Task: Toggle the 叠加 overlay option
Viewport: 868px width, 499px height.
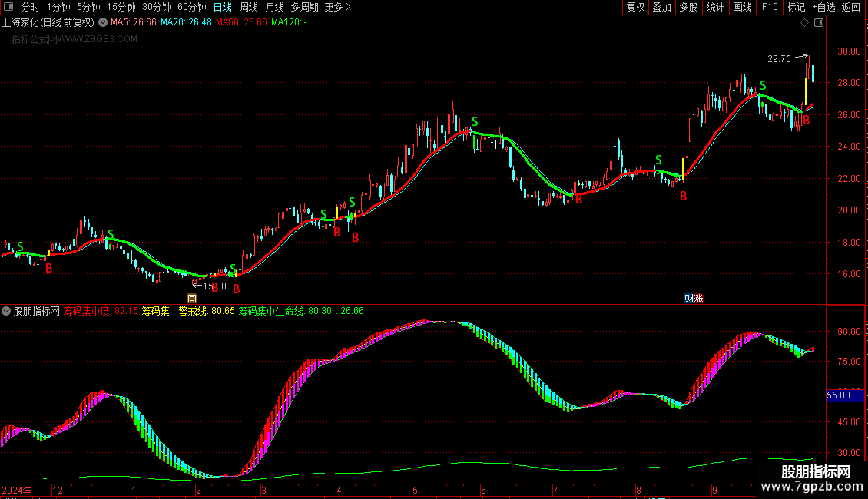Action: click(661, 7)
